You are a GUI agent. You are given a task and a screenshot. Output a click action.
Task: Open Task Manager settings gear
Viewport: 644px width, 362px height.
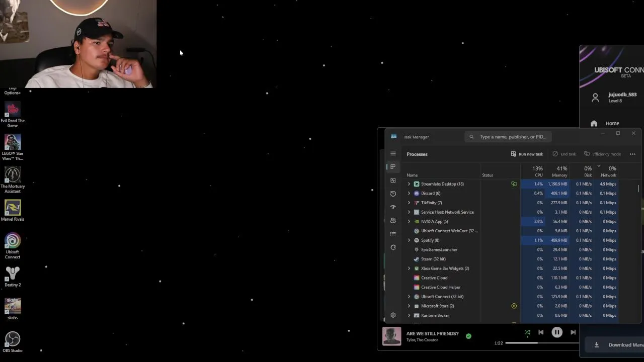click(x=393, y=315)
